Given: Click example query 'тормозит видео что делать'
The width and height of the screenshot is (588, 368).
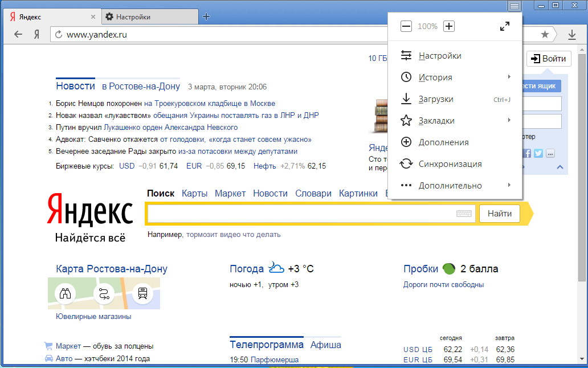Looking at the screenshot, I should (x=233, y=235).
